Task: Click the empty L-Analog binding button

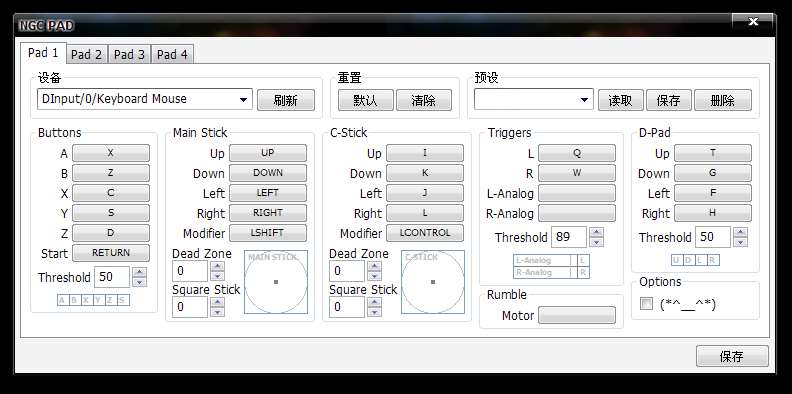Action: click(x=577, y=193)
